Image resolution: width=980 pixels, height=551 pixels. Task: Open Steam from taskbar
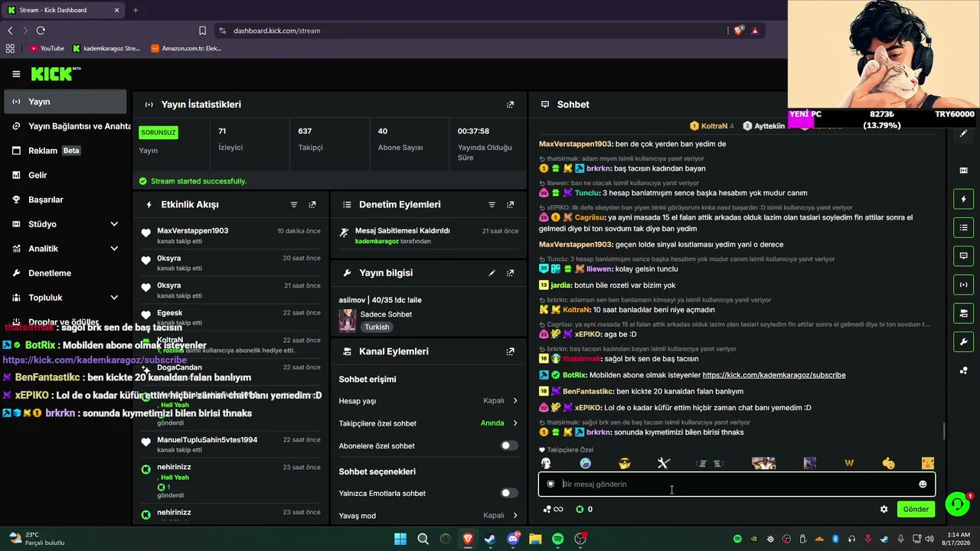490,540
